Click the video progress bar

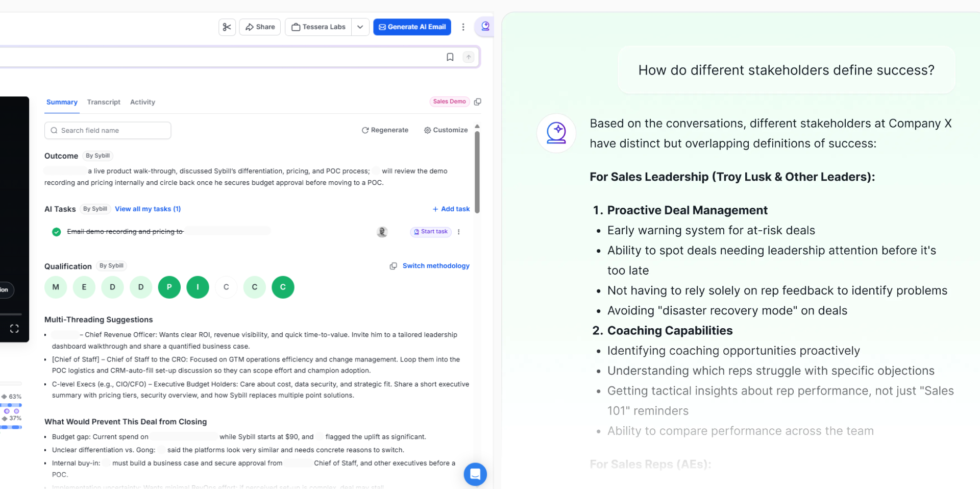pos(11,314)
